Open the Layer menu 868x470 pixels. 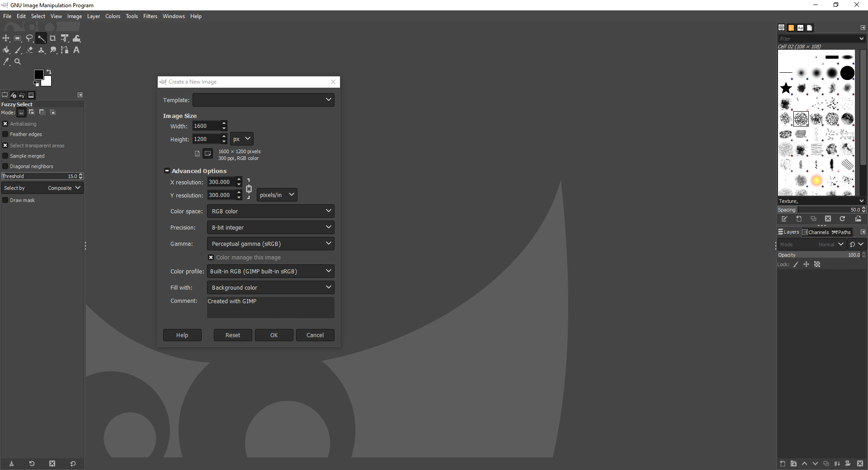[x=94, y=16]
